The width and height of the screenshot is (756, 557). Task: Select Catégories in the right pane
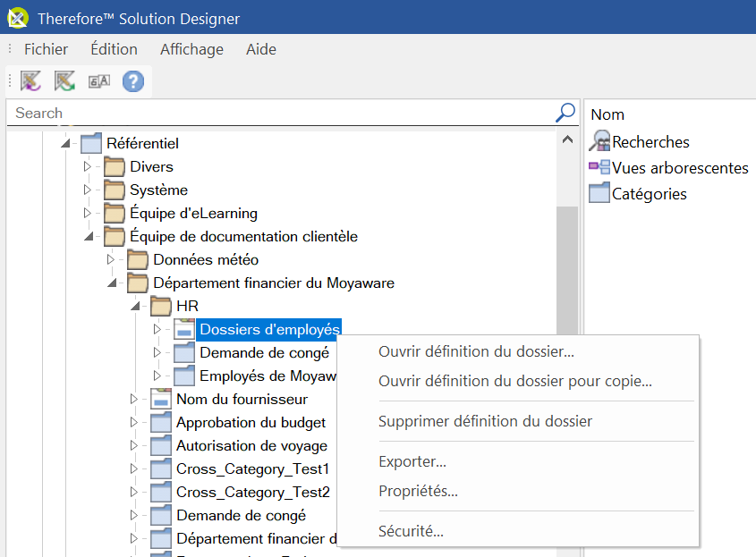649,194
